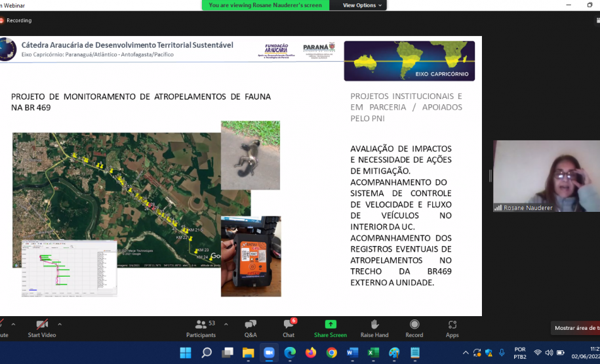Show hidden system tray icons
This screenshot has height=364, width=600.
click(x=466, y=353)
